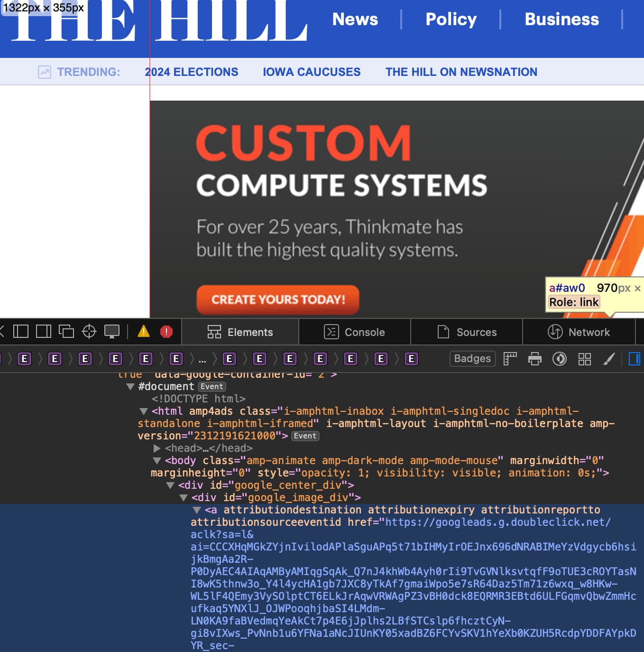Enable responsive design device mode icon
Screen dimensions: 644x652
(x=112, y=331)
